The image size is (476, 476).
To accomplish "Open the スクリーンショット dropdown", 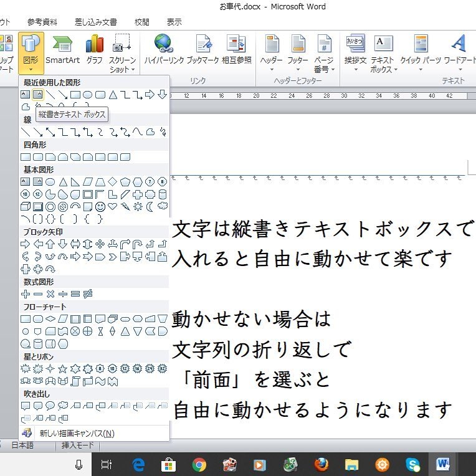I will [x=122, y=53].
